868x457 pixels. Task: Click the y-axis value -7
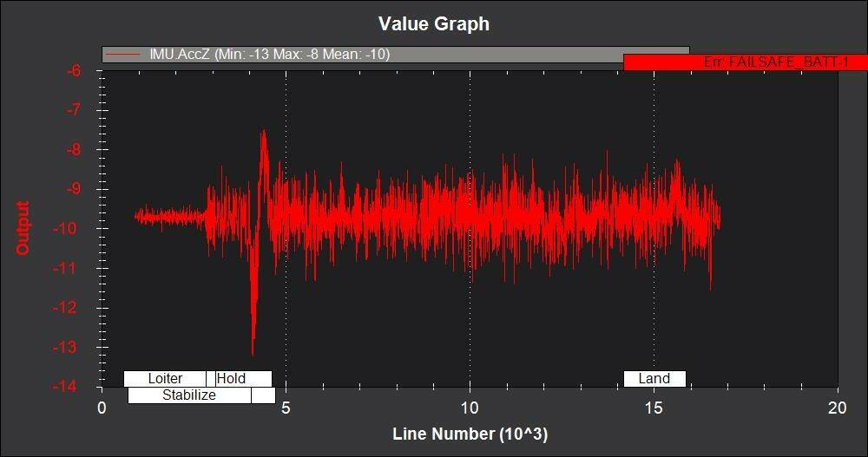[x=74, y=109]
